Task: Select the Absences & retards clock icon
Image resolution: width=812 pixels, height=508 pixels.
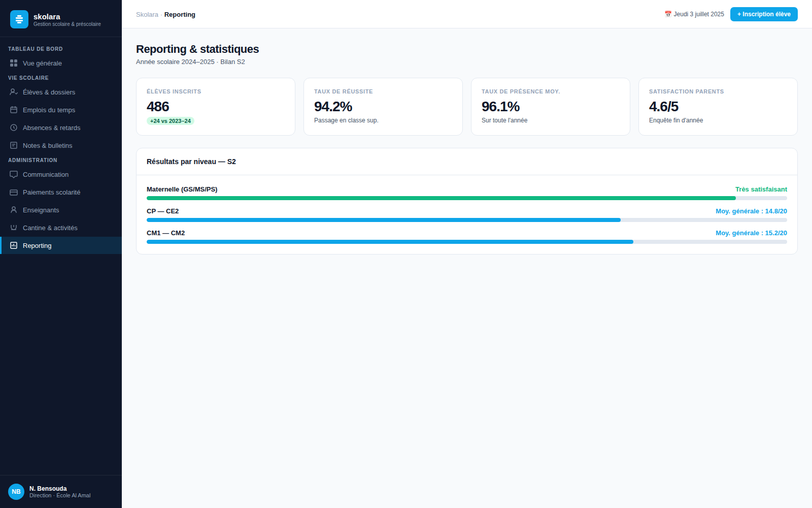Action: [14, 128]
